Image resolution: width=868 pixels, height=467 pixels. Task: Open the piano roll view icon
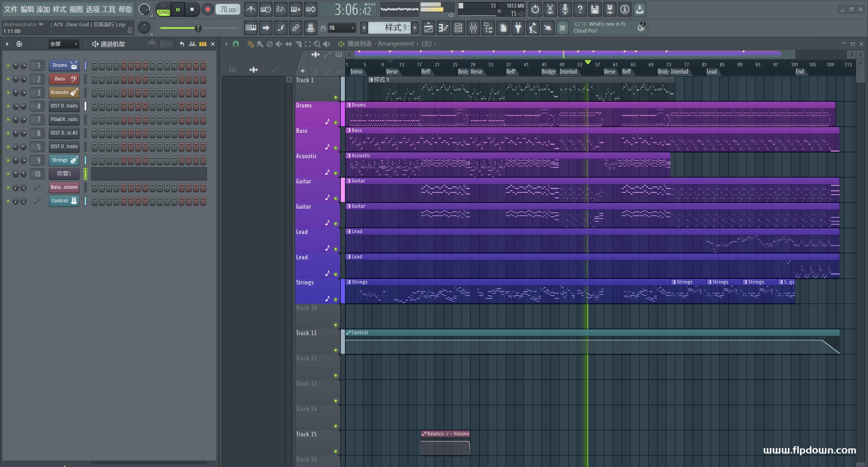coord(443,28)
